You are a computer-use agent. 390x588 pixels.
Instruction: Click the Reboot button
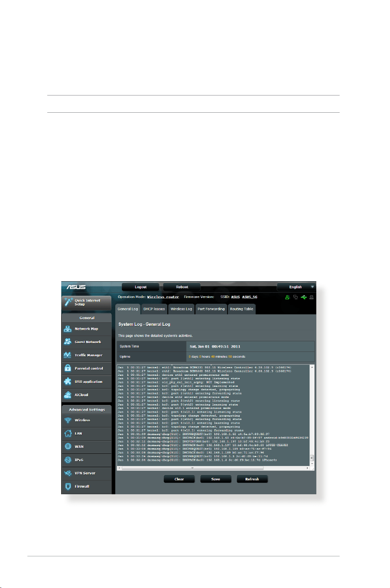182,287
